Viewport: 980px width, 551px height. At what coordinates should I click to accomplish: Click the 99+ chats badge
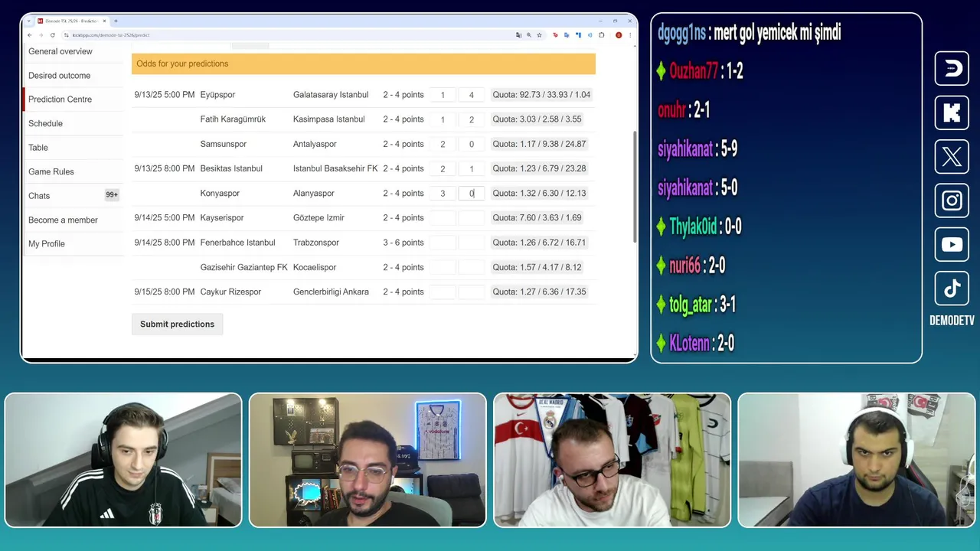pos(112,195)
